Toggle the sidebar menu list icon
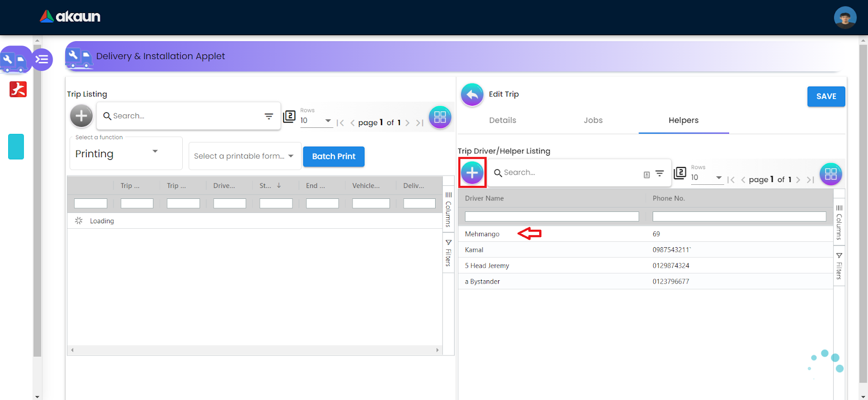 42,60
